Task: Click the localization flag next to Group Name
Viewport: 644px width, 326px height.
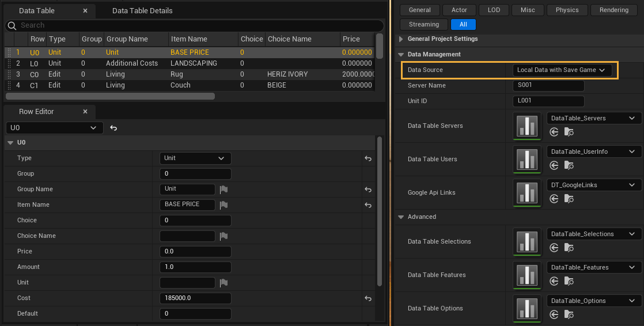Action: coord(223,189)
